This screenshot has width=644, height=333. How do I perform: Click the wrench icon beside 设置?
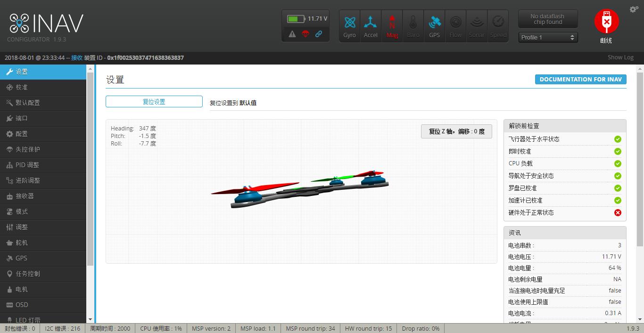click(x=9, y=72)
